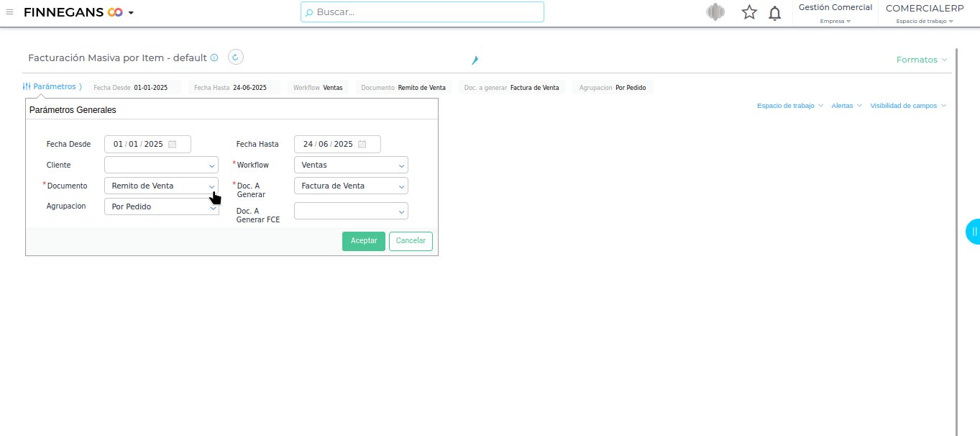Open the COMERCIALERP workspace selector
Screen dimensions: 980x436
925,14
